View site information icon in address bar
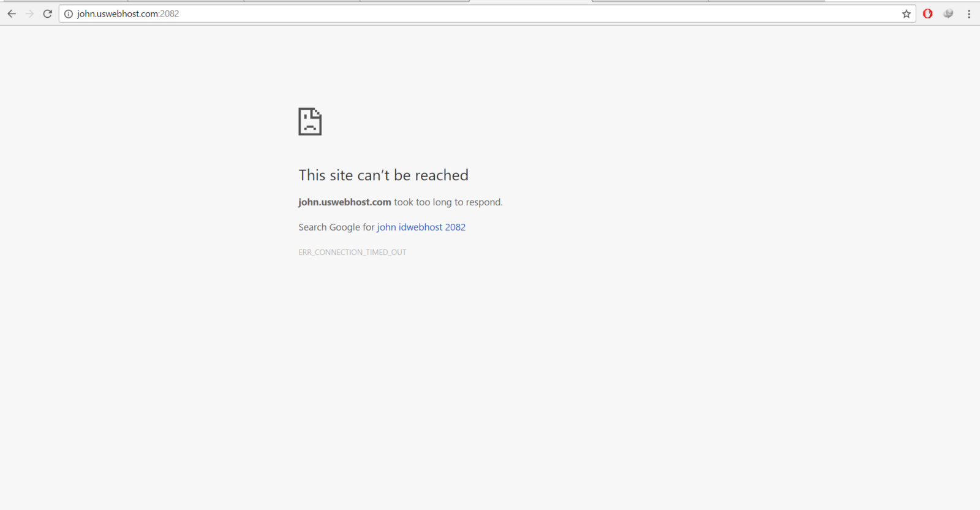Screen dimensions: 980x510 (69, 14)
